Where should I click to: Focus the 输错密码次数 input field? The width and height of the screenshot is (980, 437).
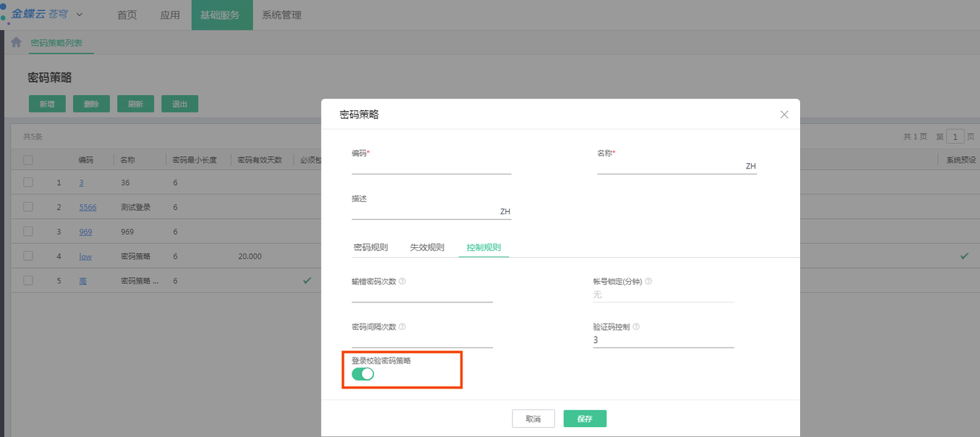coord(422,295)
